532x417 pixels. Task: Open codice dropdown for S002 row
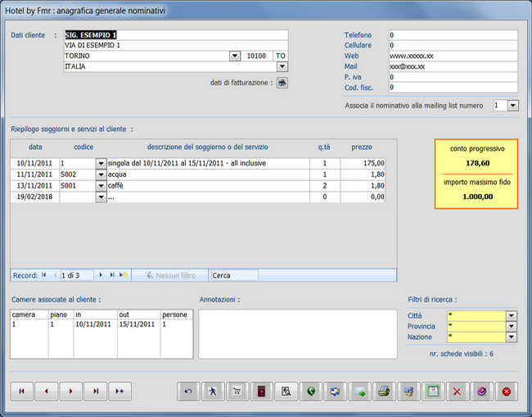tap(101, 175)
